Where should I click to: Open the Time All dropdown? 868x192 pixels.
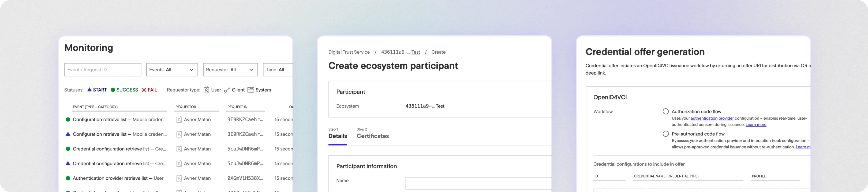(278, 69)
